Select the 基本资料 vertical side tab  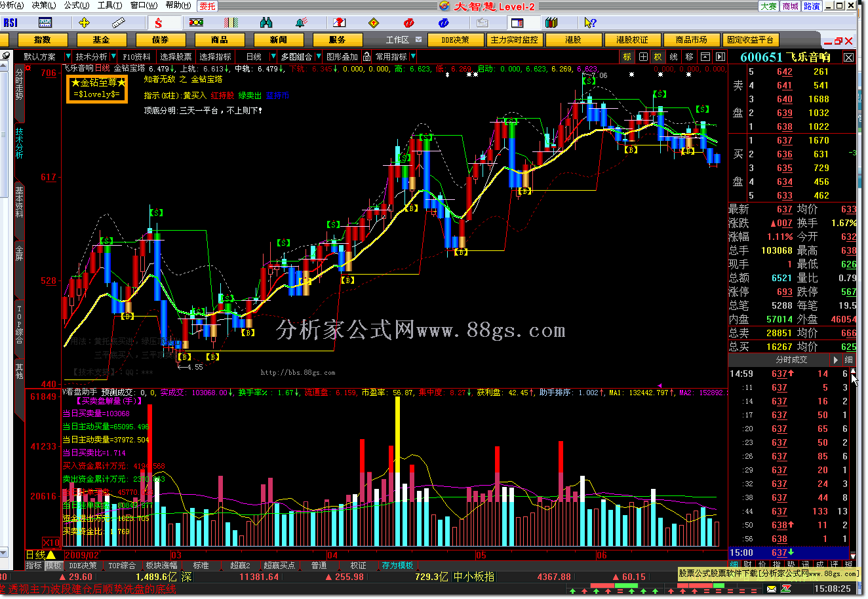click(19, 202)
